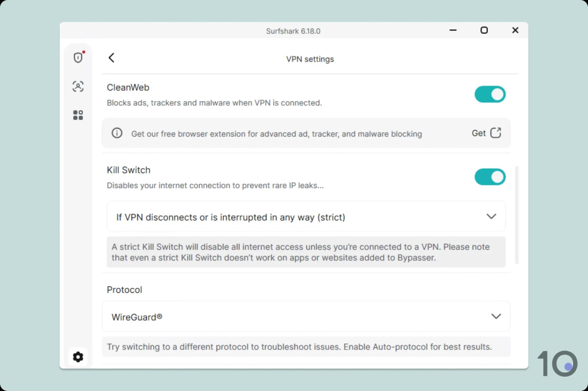
Task: Disable the Kill Switch toggle
Action: 490,177
